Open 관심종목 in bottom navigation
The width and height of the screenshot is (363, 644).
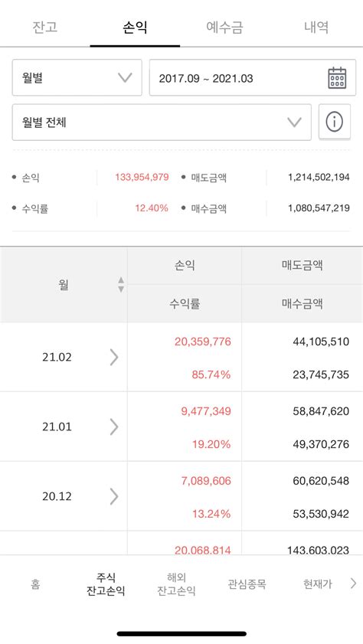tap(247, 584)
